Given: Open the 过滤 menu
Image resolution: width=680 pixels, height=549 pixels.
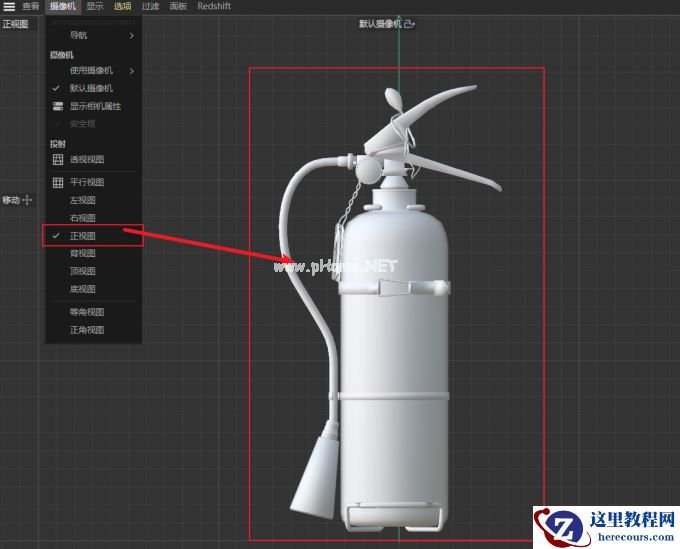Looking at the screenshot, I should pos(150,6).
